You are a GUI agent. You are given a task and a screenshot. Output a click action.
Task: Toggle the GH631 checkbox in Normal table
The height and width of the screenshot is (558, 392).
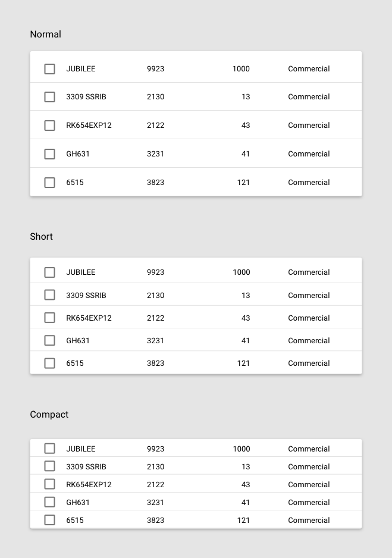pos(50,154)
